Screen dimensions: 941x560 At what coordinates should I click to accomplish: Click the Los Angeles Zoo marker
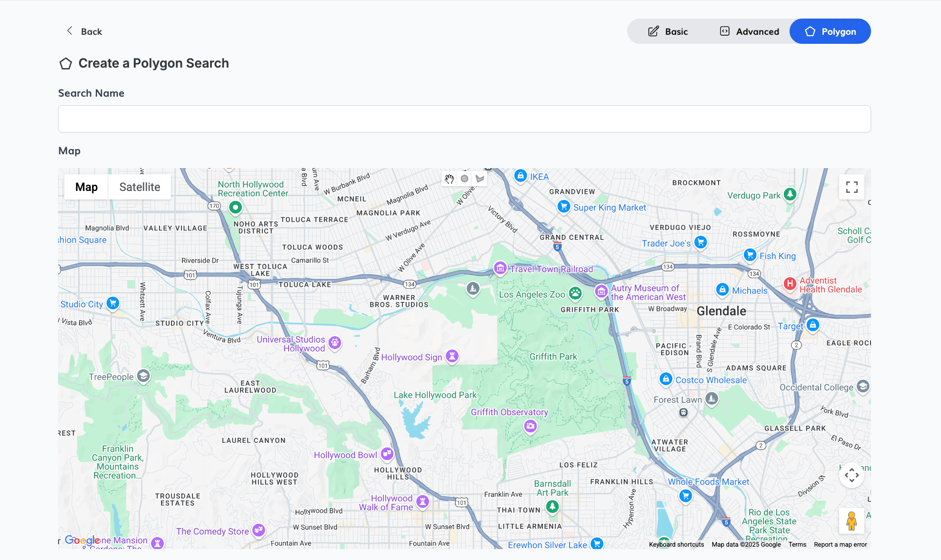coord(575,293)
